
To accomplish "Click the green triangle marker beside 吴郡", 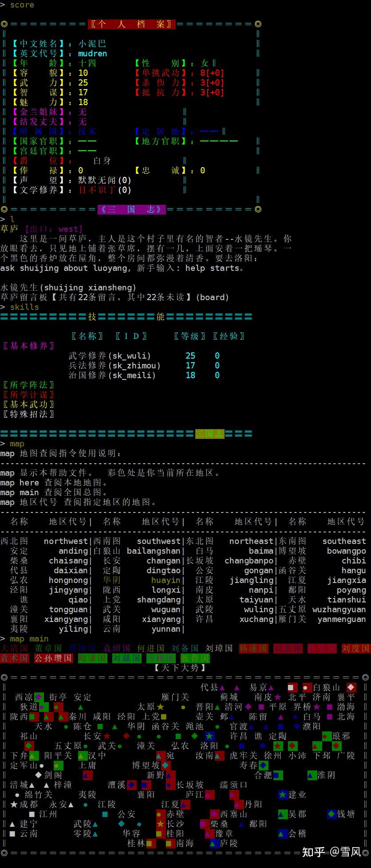I will [283, 814].
